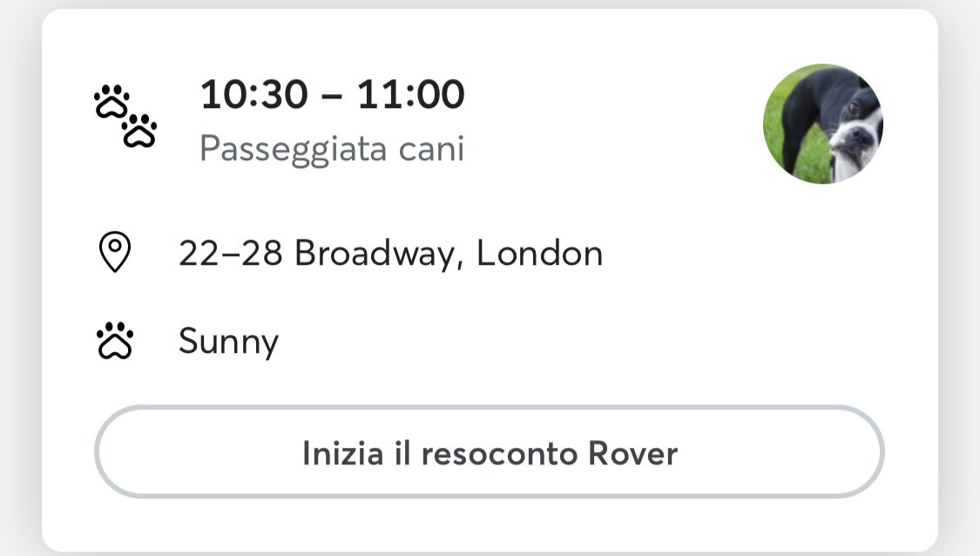Click the word cani in the service subtitle
The height and width of the screenshot is (556, 980).
click(431, 150)
